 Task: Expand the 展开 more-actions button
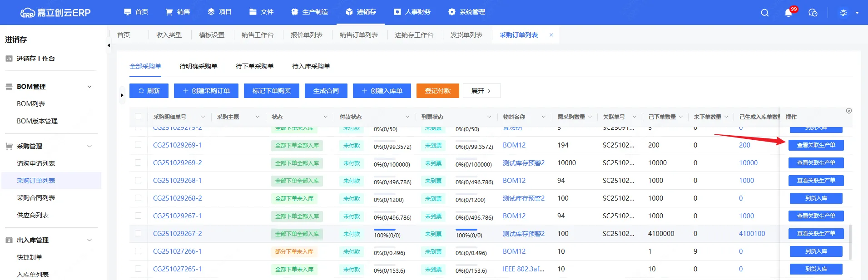[x=481, y=91]
